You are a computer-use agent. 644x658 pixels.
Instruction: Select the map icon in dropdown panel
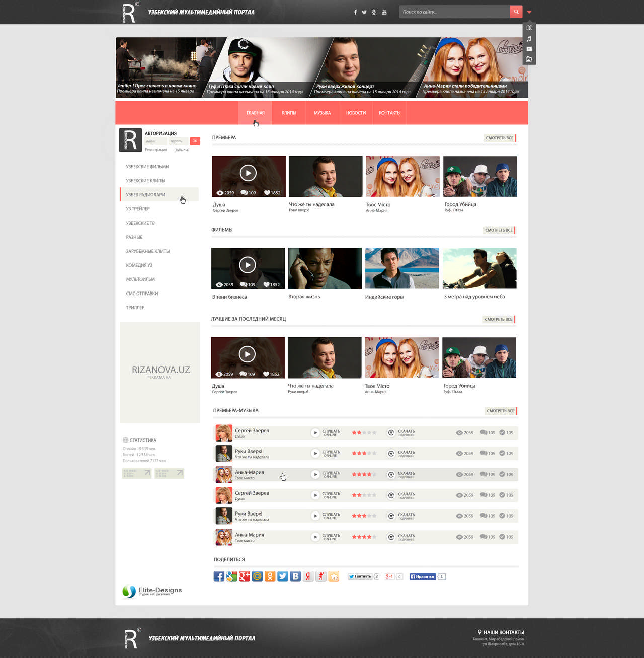[529, 28]
